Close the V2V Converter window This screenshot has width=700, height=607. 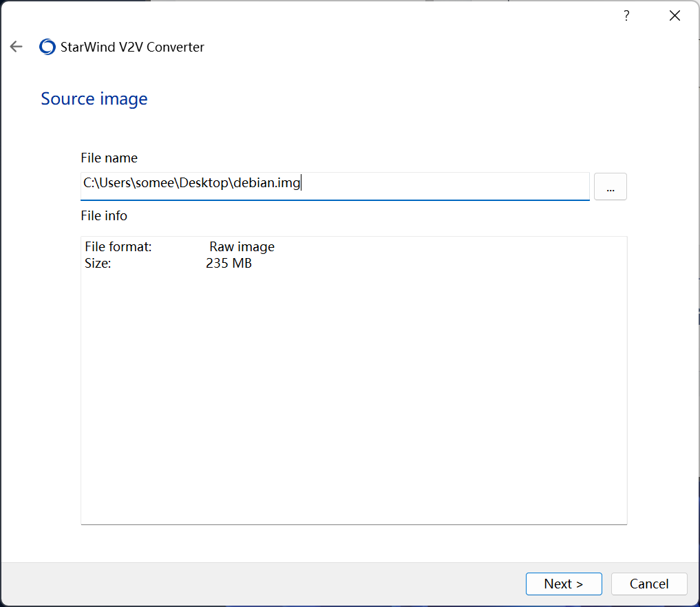pyautogui.click(x=675, y=16)
